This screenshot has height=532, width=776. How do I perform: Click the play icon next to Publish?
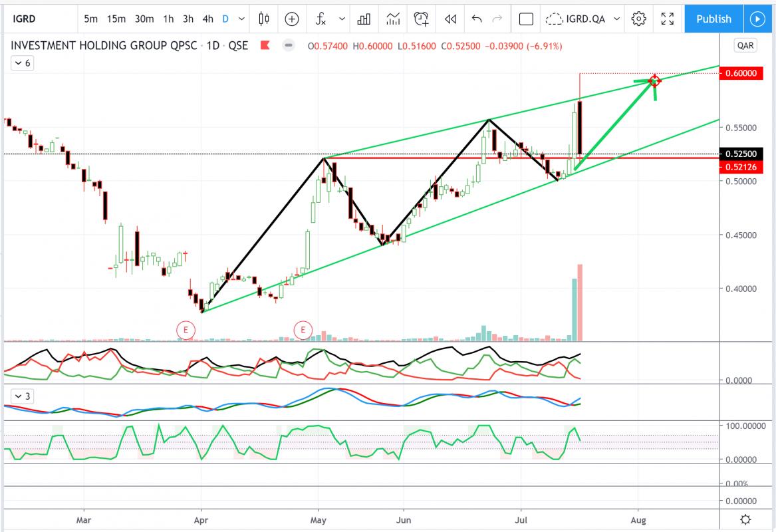click(757, 19)
